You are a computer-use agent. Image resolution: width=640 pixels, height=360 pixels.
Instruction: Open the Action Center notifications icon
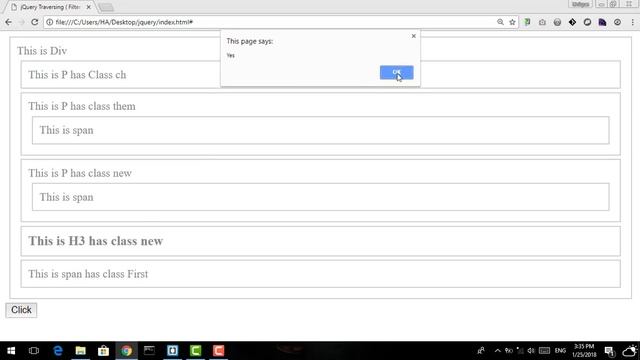pyautogui.click(x=609, y=351)
